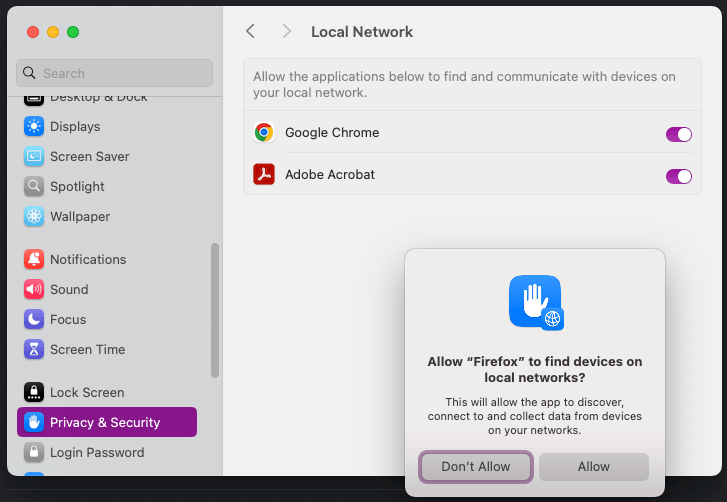Open Notifications bell icon

[34, 260]
